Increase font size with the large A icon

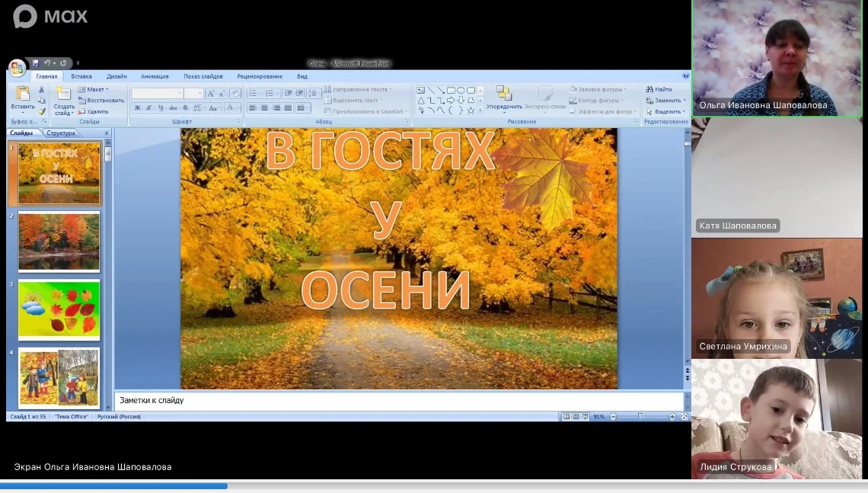[x=210, y=94]
